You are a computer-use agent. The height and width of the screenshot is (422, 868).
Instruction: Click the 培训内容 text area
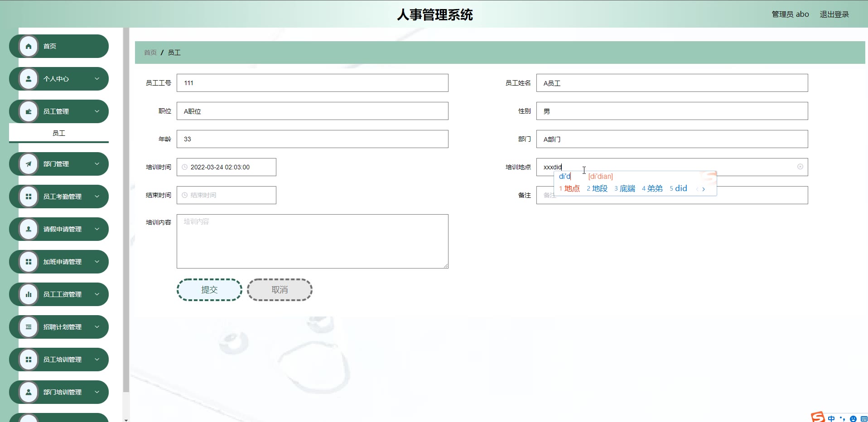tap(313, 241)
